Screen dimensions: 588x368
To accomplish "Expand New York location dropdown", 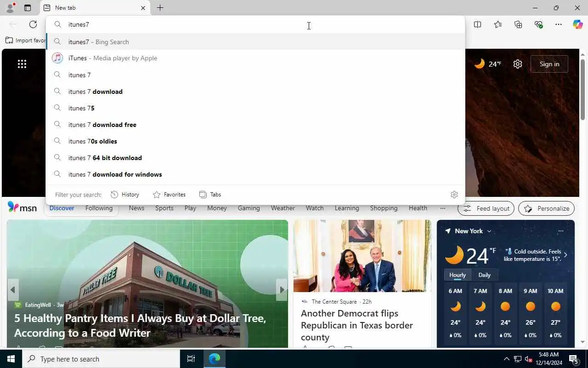I will click(x=489, y=231).
